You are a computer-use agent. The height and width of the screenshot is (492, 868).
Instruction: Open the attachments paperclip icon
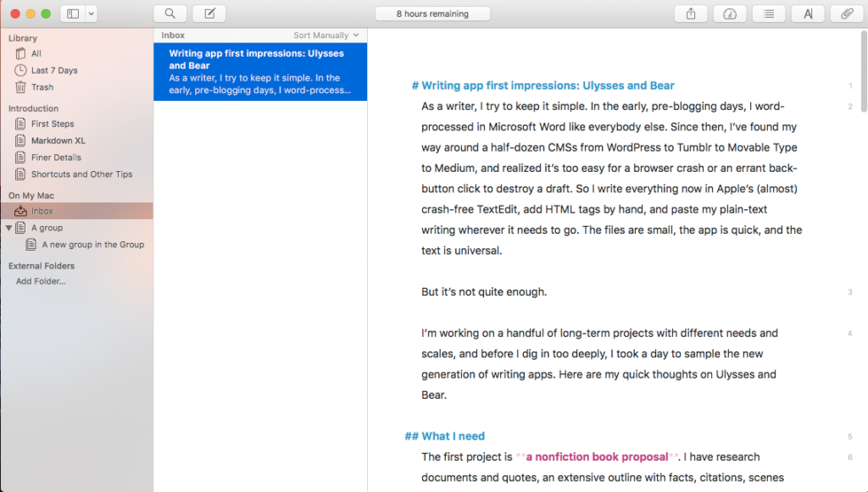click(x=847, y=14)
